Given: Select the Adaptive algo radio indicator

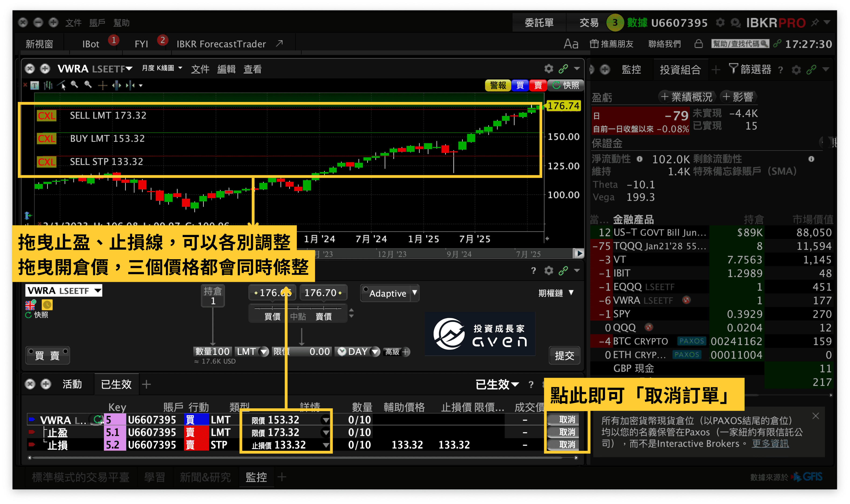Looking at the screenshot, I should [x=366, y=289].
